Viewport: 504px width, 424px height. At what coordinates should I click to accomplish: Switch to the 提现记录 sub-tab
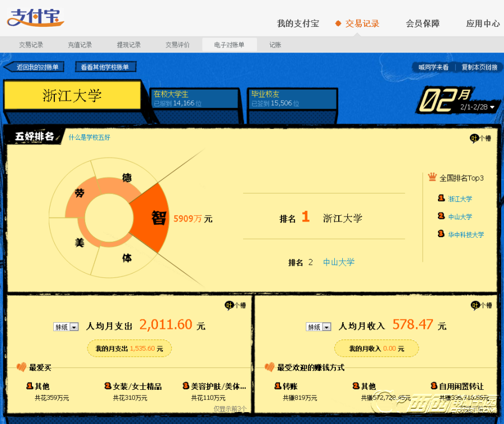[x=129, y=45]
